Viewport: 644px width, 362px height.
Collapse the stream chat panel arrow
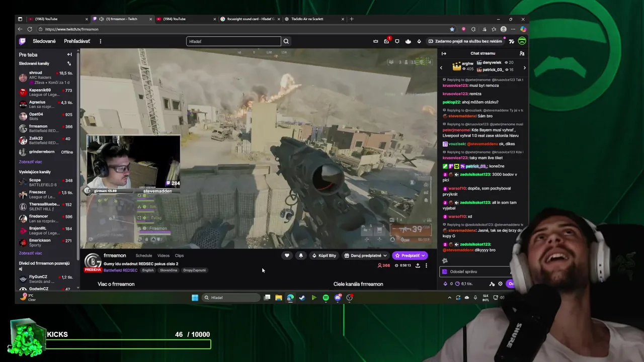444,53
